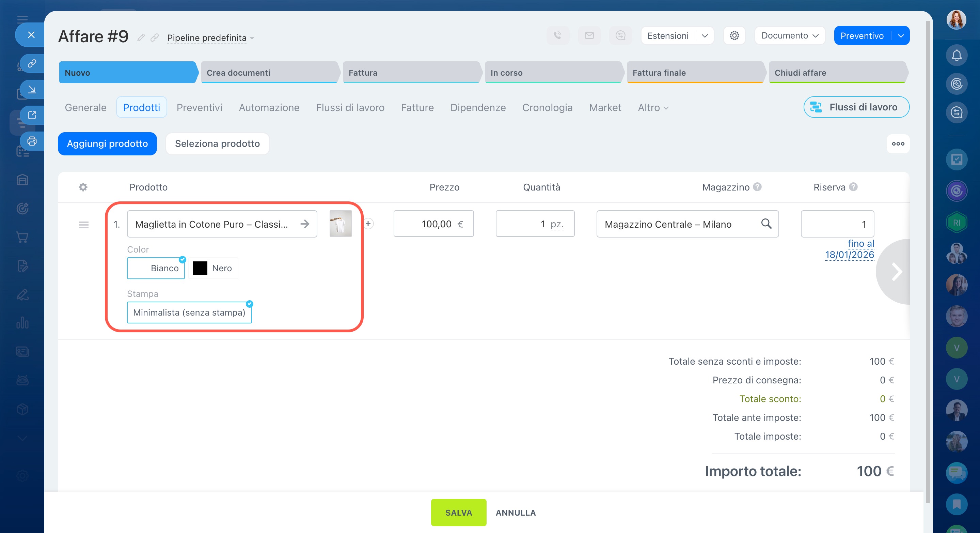Select Bianco color variant

[156, 268]
